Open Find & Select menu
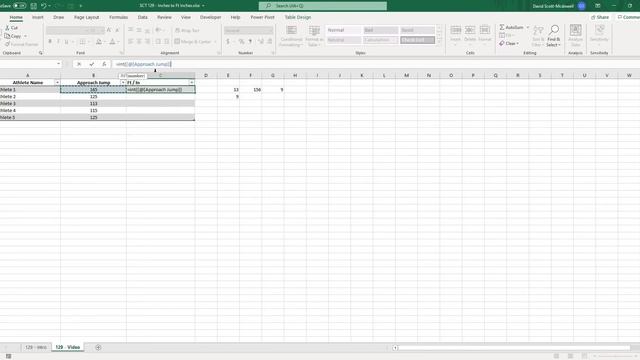Viewport: 640px width, 360px height. click(x=554, y=36)
